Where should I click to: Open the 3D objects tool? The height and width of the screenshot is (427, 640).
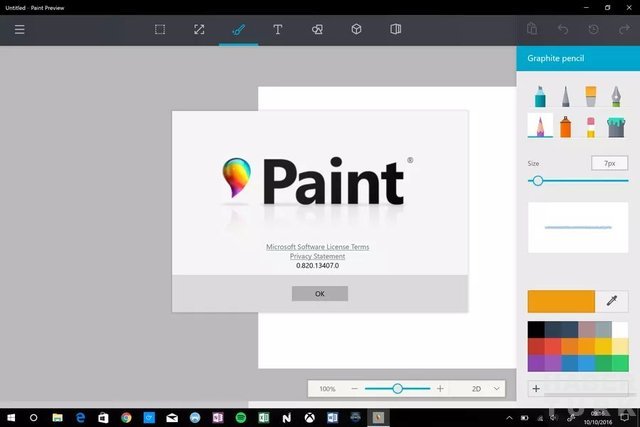click(x=356, y=30)
